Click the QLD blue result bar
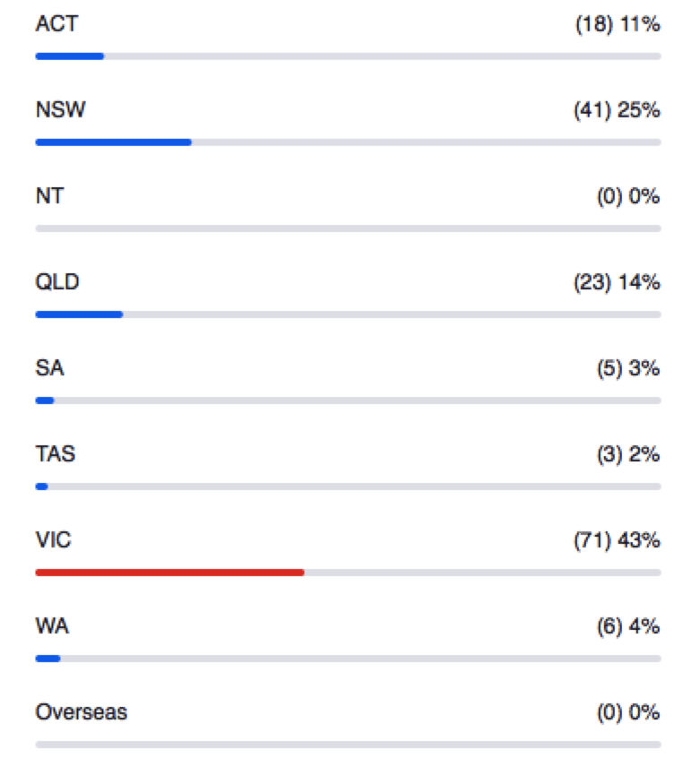Screen dimensions: 700x767 pos(79,315)
